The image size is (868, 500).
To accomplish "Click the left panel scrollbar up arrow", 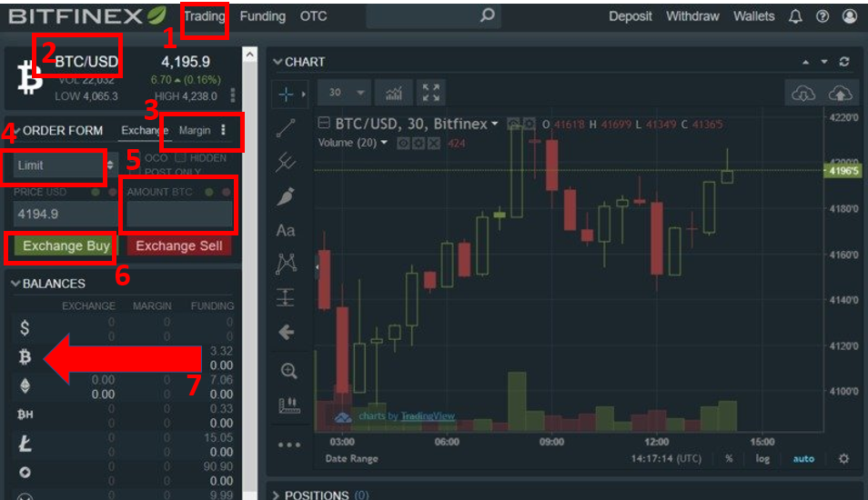I will pyautogui.click(x=249, y=55).
